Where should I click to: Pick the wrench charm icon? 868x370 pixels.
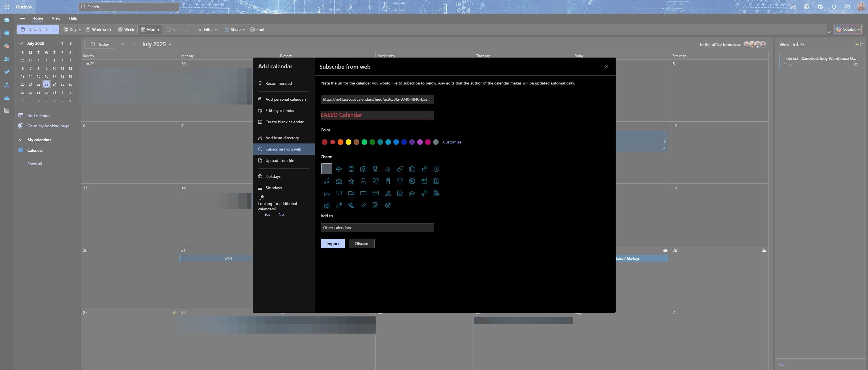pos(339,206)
